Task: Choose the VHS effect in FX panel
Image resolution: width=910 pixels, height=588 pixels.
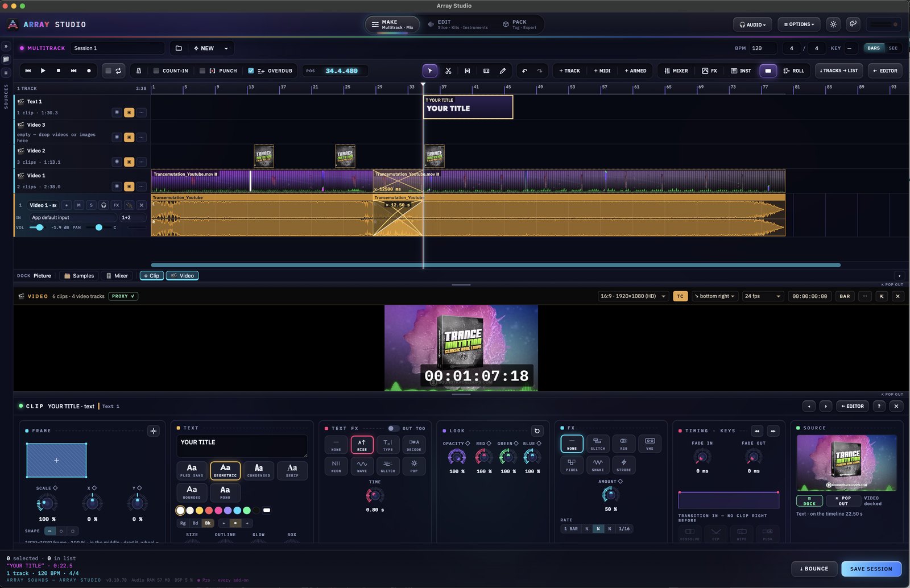Action: pyautogui.click(x=650, y=443)
